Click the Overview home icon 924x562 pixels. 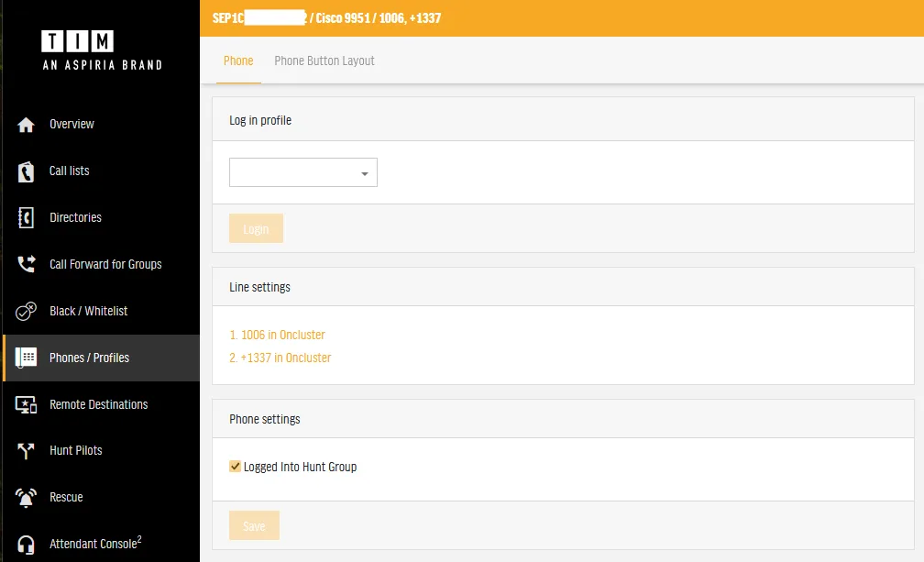pos(26,125)
